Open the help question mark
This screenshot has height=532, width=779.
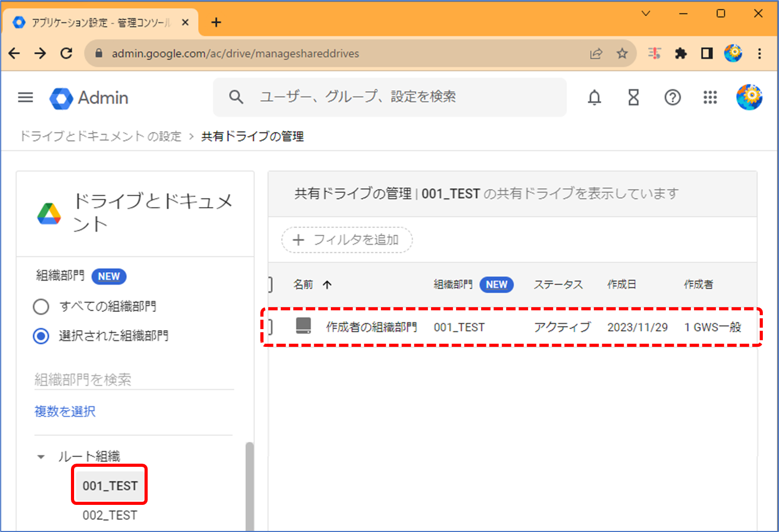tap(673, 98)
